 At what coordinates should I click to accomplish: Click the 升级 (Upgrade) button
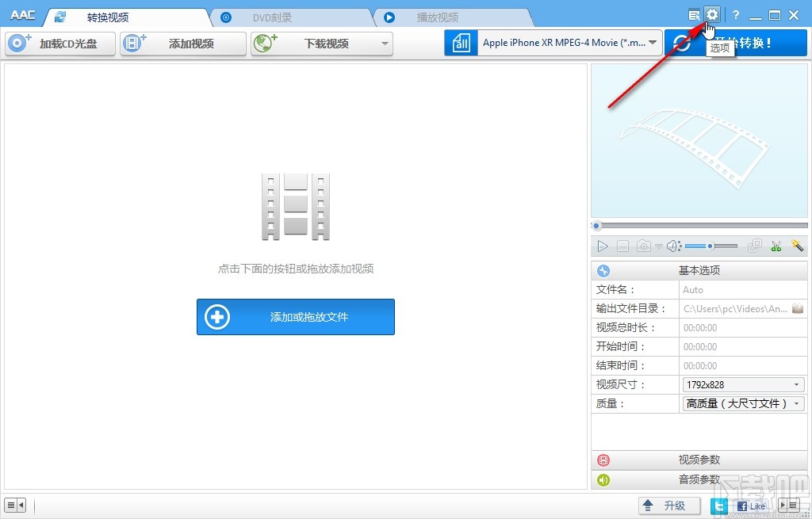[668, 505]
